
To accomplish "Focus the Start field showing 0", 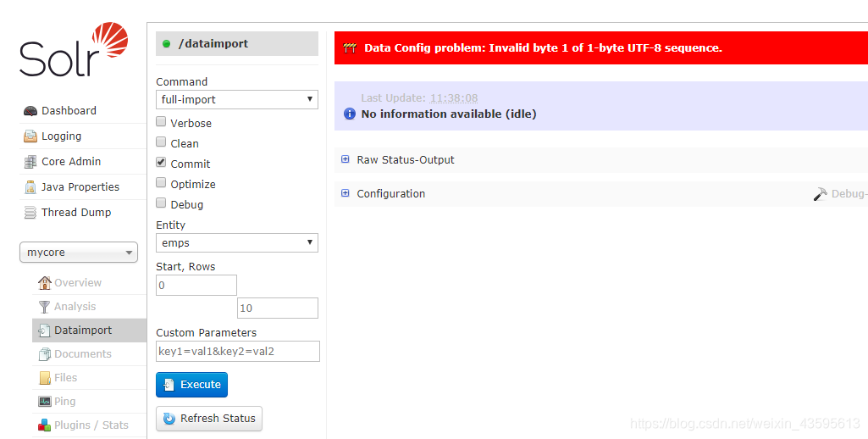I will [x=196, y=286].
